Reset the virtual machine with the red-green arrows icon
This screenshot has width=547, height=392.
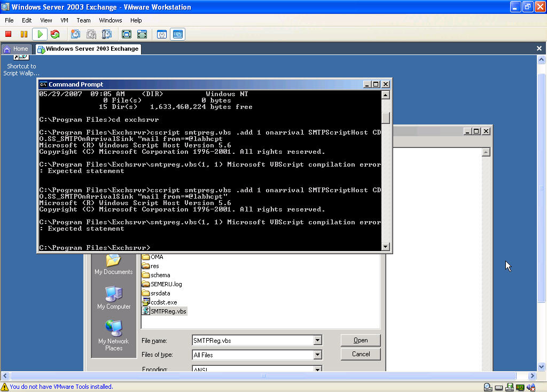[55, 34]
